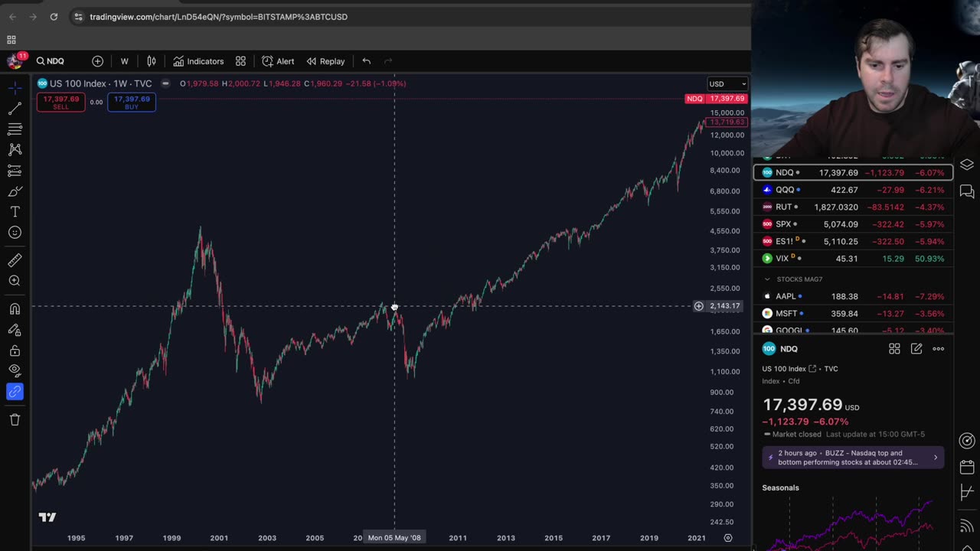Select the Text annotation tool
The width and height of the screenshot is (980, 551).
(15, 211)
